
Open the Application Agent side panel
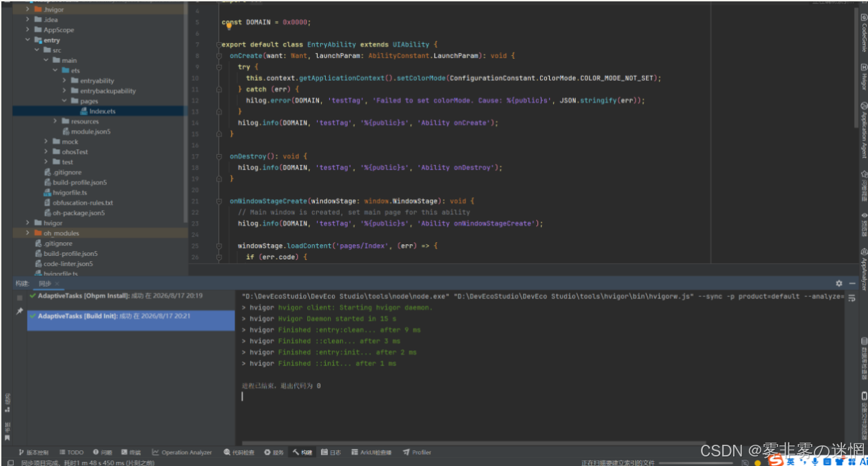coord(864,131)
